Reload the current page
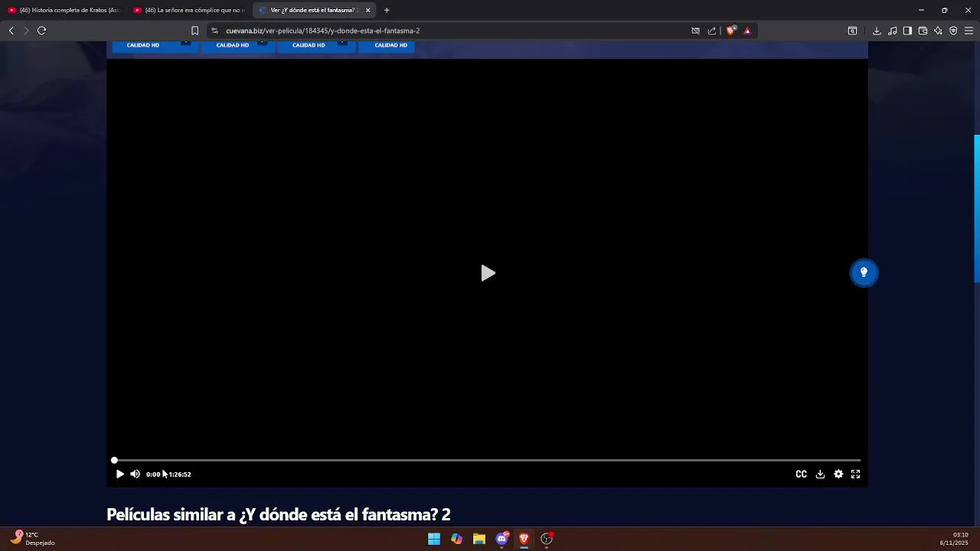Screen dimensions: 980x551 41,31
